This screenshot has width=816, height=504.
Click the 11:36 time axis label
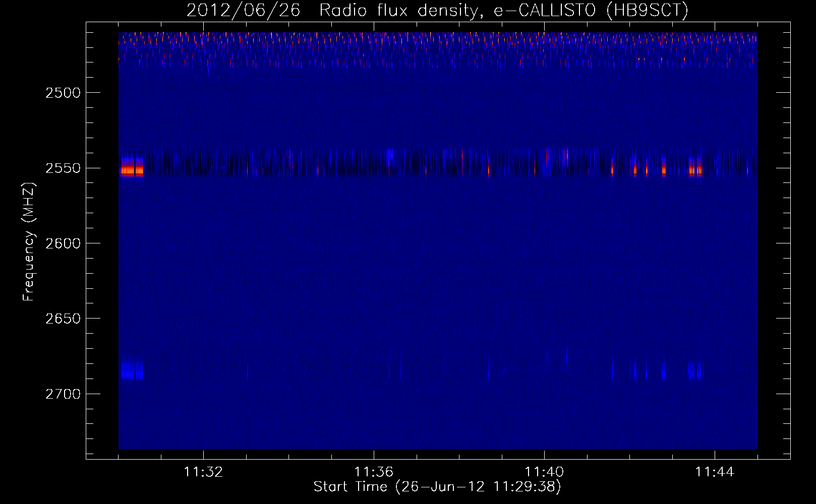[x=374, y=472]
